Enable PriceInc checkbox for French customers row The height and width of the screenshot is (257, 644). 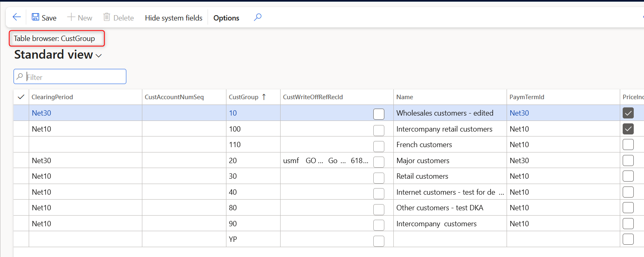[628, 145]
